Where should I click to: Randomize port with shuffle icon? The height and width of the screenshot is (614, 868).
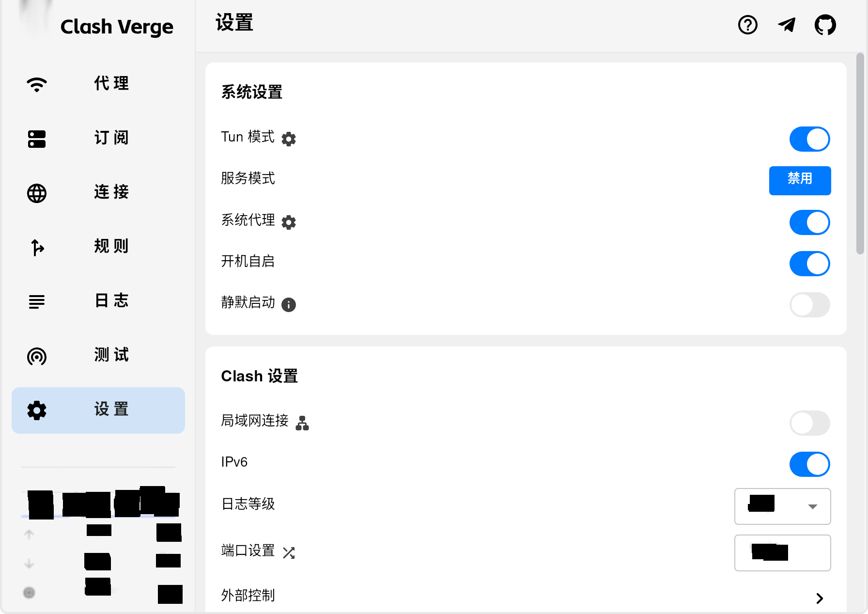pos(289,553)
